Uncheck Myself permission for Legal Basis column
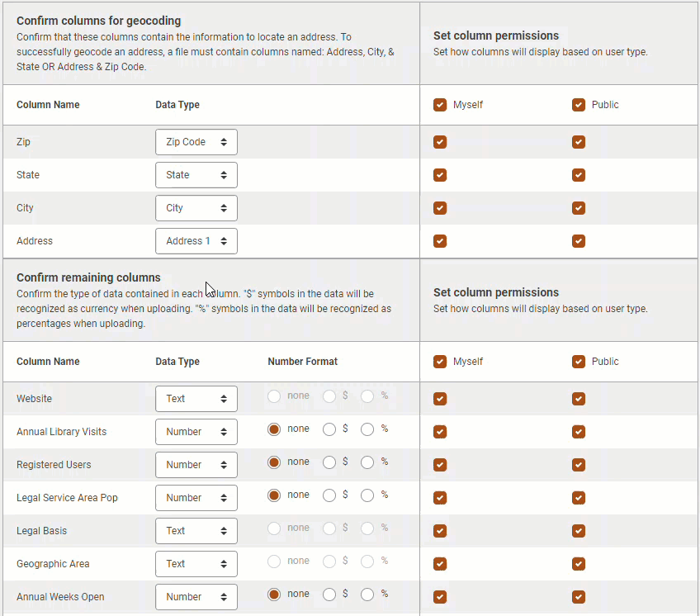This screenshot has height=616, width=700. (x=440, y=531)
